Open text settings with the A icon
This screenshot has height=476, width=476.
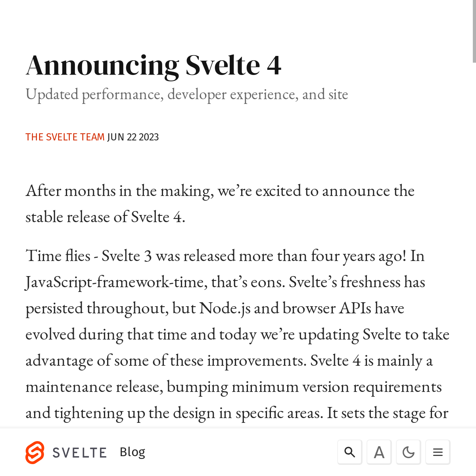click(379, 452)
